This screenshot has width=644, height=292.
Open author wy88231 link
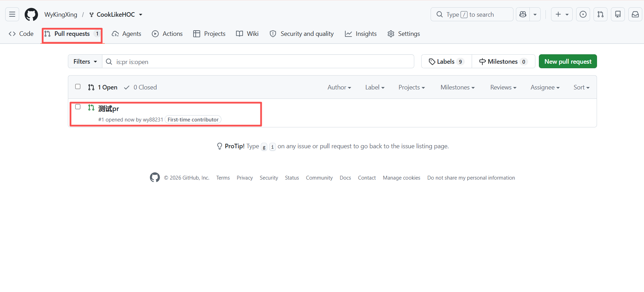coord(153,120)
